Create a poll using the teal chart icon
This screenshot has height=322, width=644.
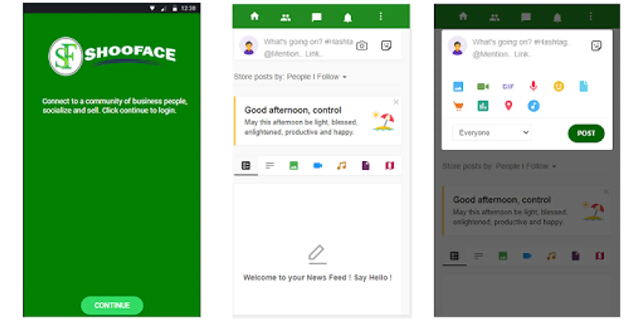click(x=483, y=106)
